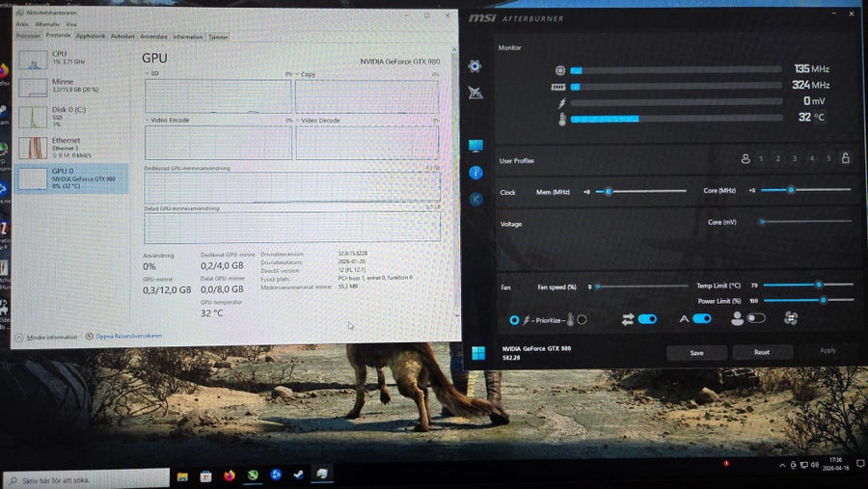Image resolution: width=868 pixels, height=489 pixels.
Task: Click the link limits arrows icon
Action: tap(627, 319)
